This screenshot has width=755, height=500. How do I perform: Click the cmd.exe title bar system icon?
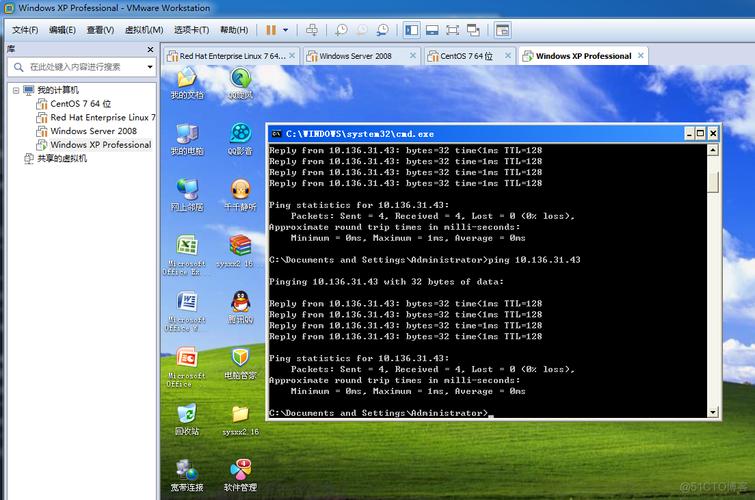pos(276,134)
